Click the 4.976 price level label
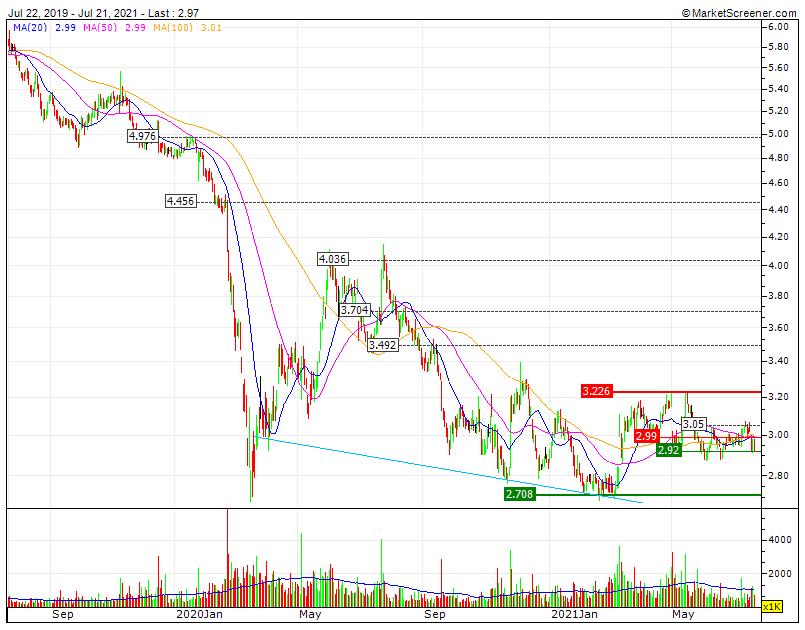This screenshot has width=805, height=630. (x=142, y=137)
